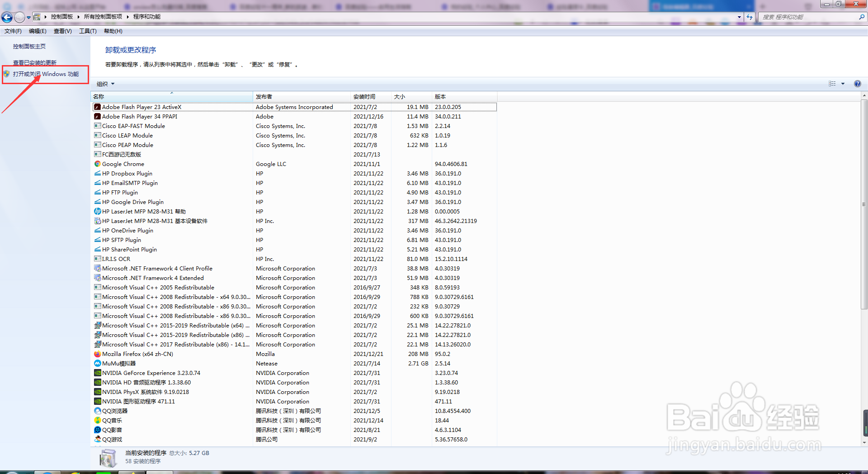
Task: Select Visual C++ 2015-2019 Redistributable (x64) icon
Action: click(97, 326)
